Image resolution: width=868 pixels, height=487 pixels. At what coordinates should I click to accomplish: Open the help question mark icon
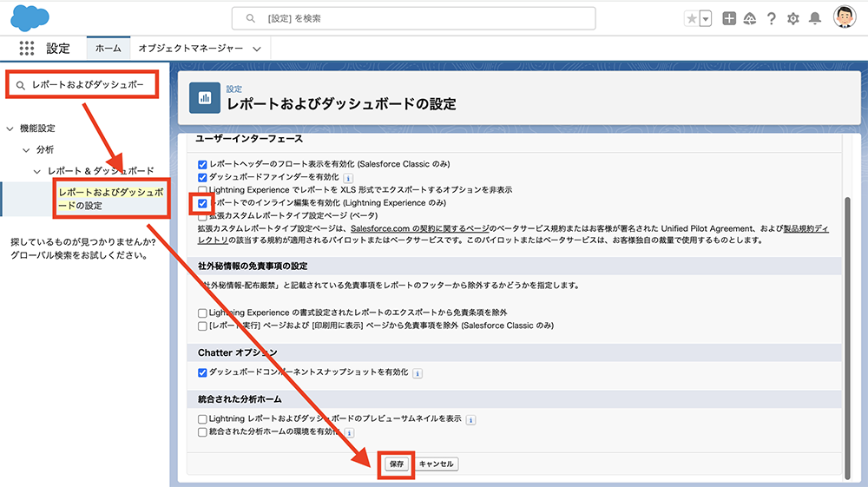(771, 19)
